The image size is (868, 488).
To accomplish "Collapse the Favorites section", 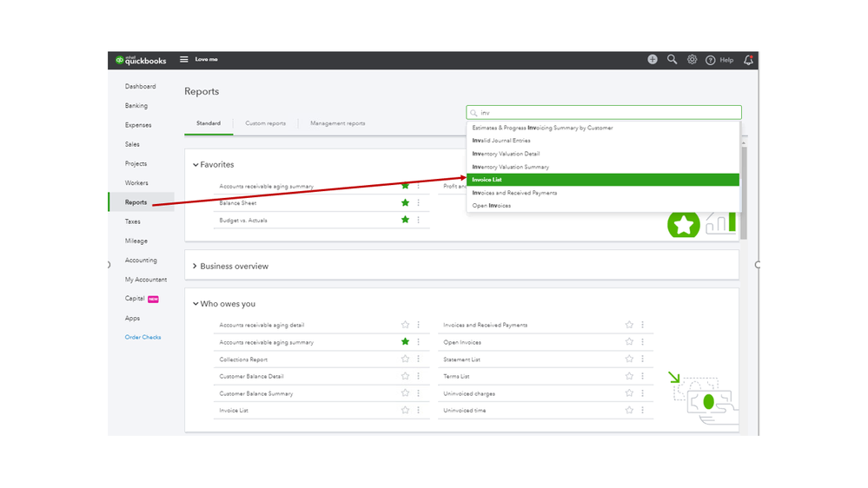I will [x=195, y=164].
